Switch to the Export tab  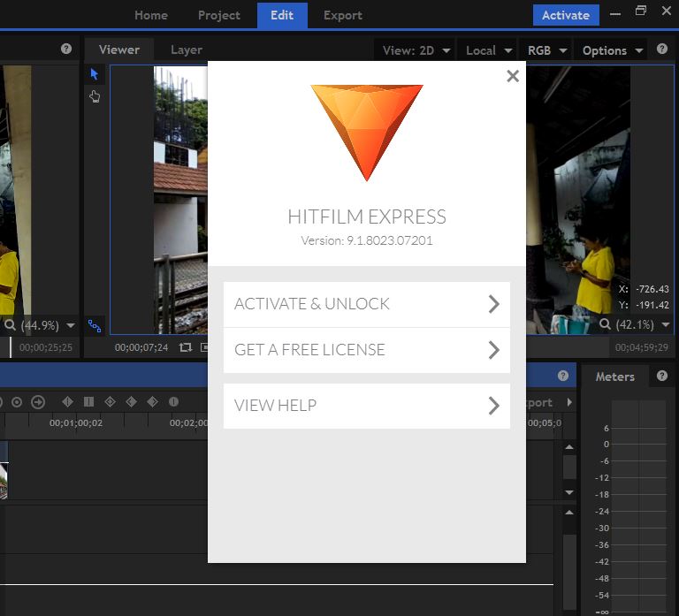pos(342,15)
